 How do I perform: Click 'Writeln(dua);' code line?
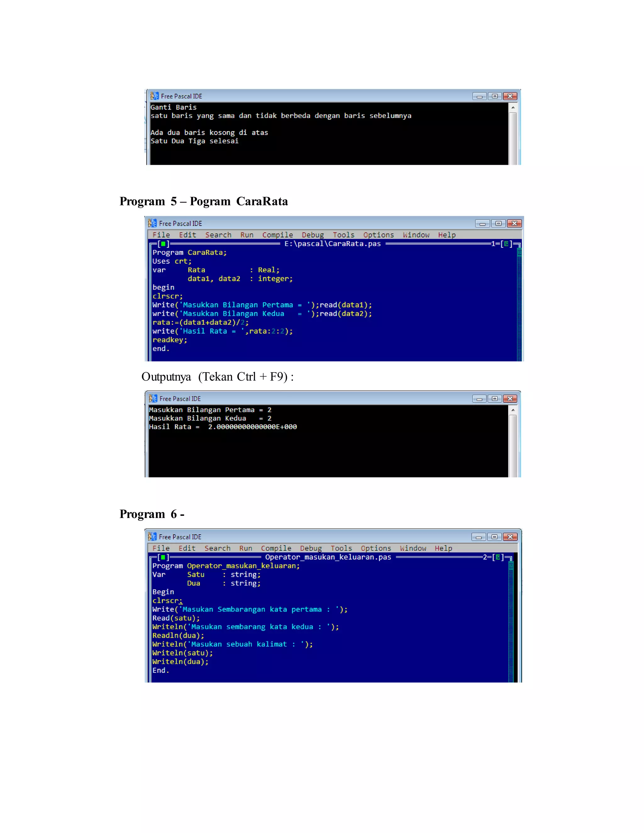pyautogui.click(x=180, y=662)
